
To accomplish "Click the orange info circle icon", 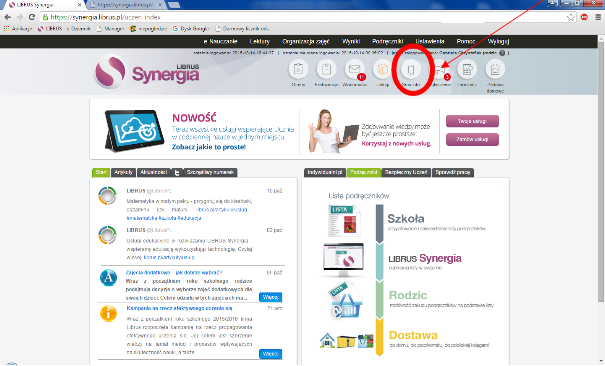I will 108,313.
